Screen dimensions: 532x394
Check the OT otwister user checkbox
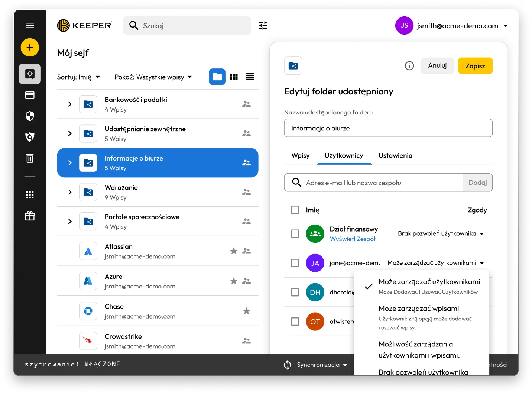[295, 322]
